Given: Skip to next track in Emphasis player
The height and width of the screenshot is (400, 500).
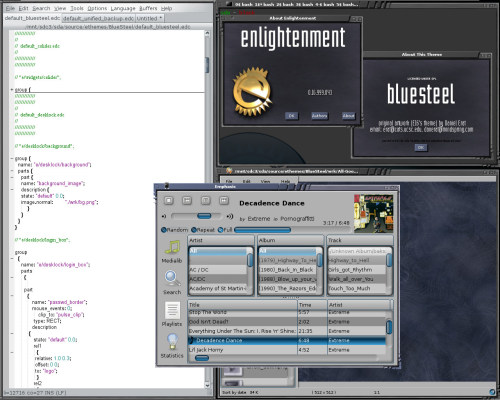Looking at the screenshot, I should pos(224,200).
